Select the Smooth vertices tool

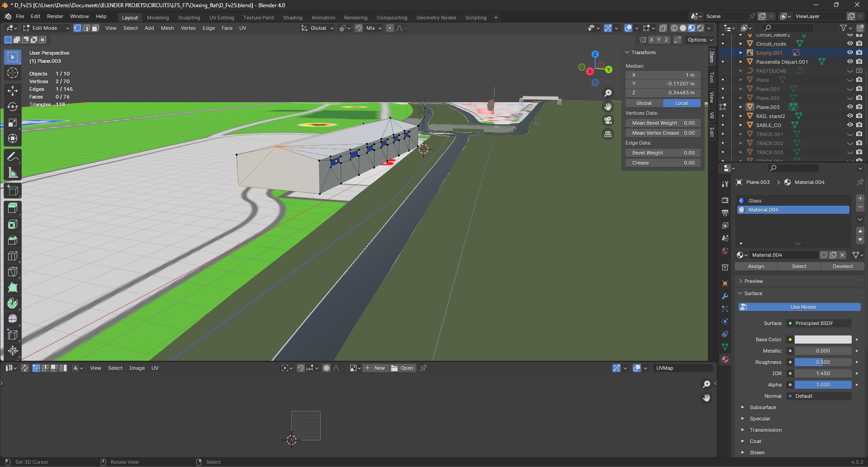13,319
